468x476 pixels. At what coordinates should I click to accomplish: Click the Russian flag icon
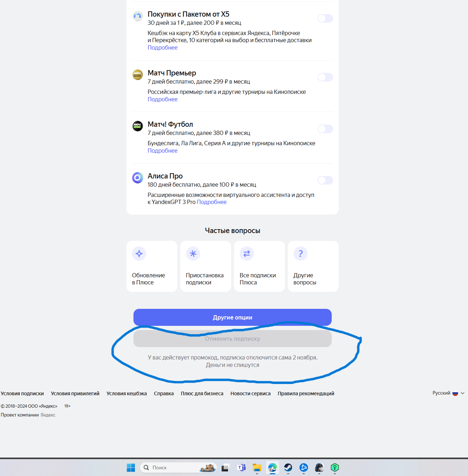(x=455, y=393)
